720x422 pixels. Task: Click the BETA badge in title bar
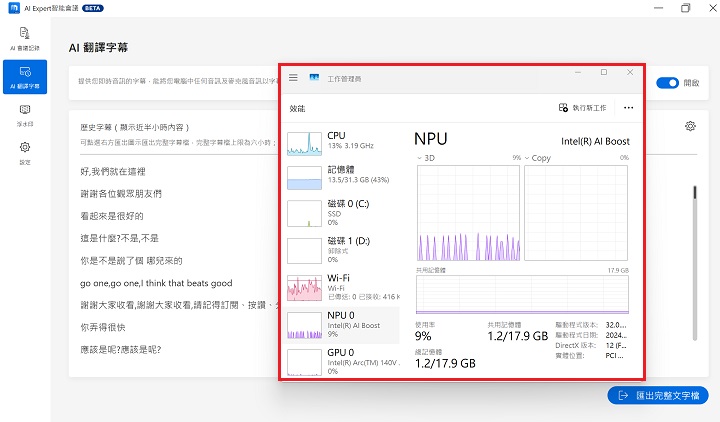tap(93, 8)
